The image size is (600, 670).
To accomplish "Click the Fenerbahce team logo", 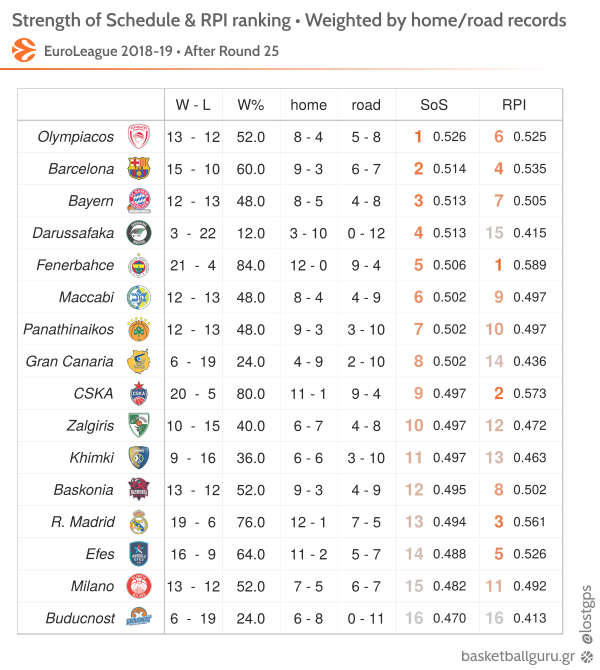I will pyautogui.click(x=138, y=265).
